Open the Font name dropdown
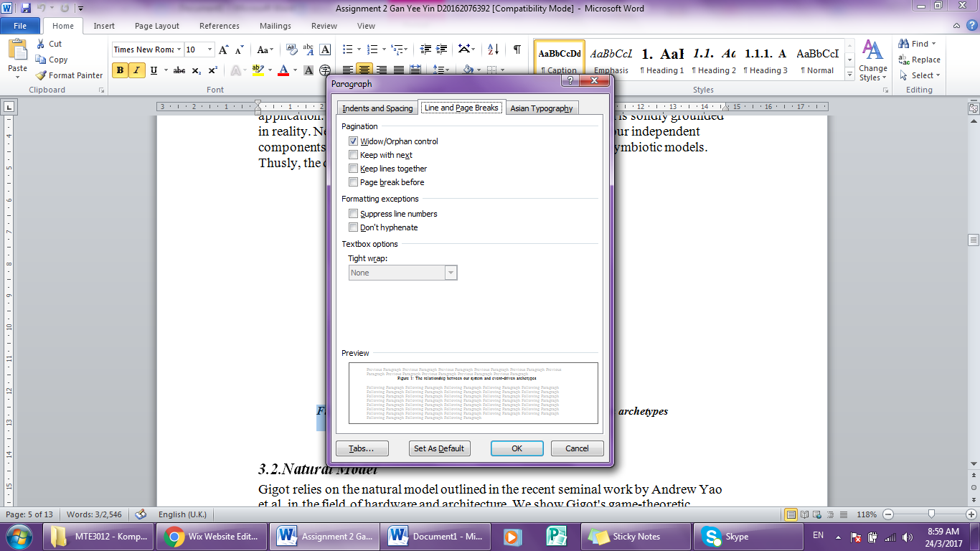This screenshot has height=551, width=980. [x=179, y=50]
